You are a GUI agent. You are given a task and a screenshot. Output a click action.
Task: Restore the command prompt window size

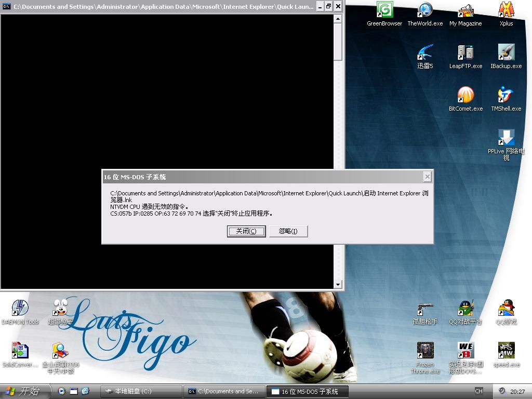329,6
